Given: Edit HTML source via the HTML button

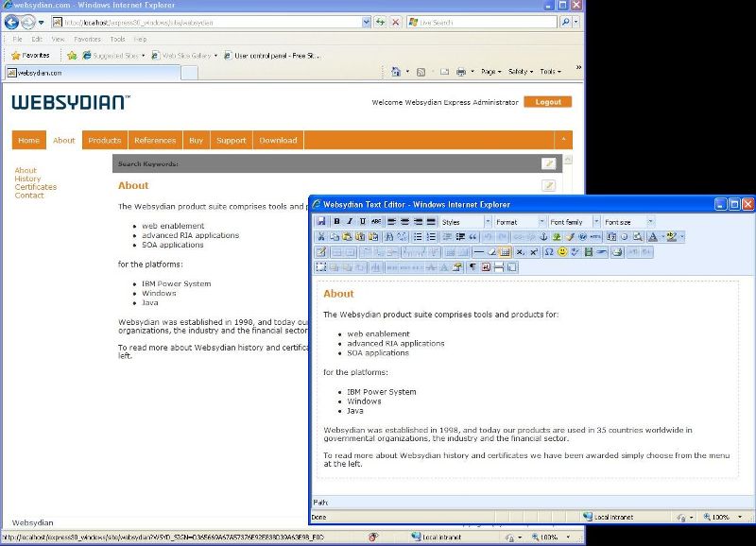Looking at the screenshot, I should coord(596,236).
